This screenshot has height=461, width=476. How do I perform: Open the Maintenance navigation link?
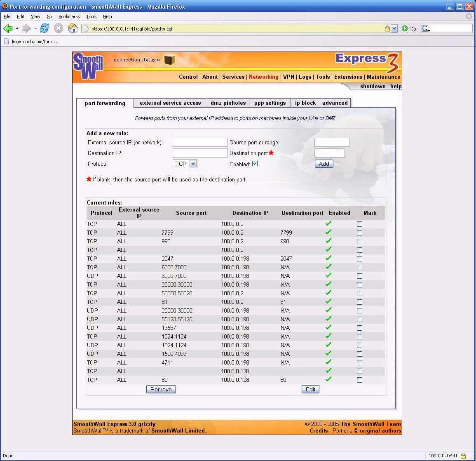click(384, 77)
